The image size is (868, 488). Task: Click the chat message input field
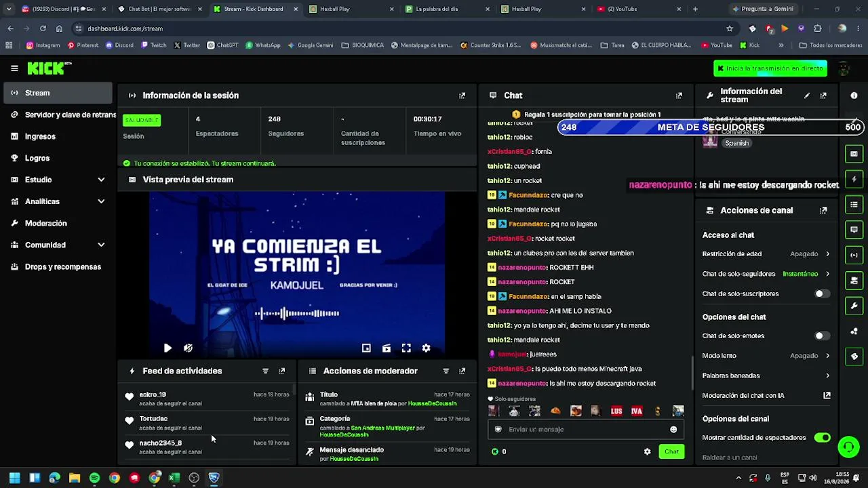586,429
